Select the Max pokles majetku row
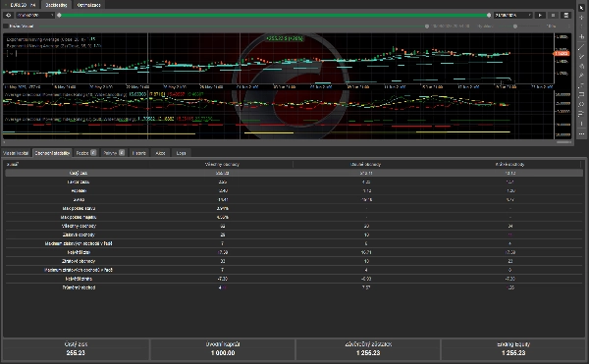Screen dimensions: 589x364 tap(294, 217)
